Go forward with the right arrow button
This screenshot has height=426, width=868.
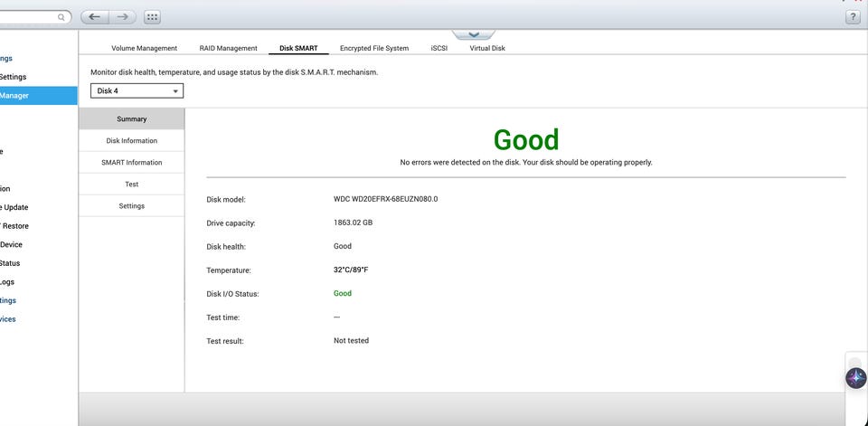(122, 17)
